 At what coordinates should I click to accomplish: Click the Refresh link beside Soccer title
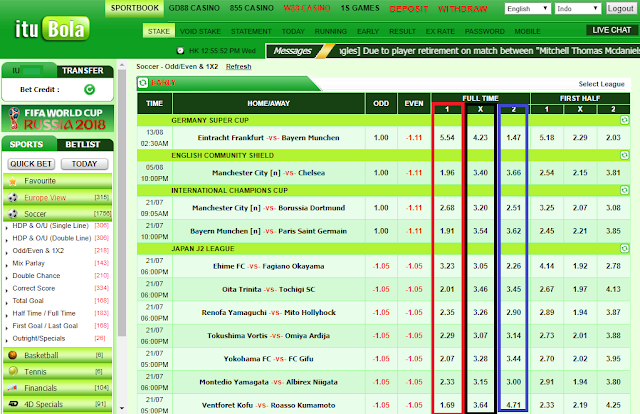(239, 67)
